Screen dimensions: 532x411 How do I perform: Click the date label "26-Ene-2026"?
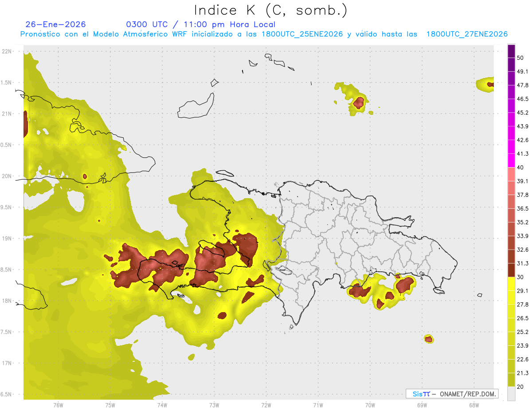point(56,24)
